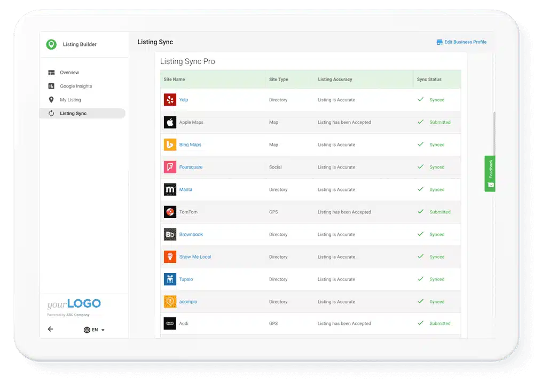Click the Tupalo icon
This screenshot has height=392, width=534.
pos(170,279)
